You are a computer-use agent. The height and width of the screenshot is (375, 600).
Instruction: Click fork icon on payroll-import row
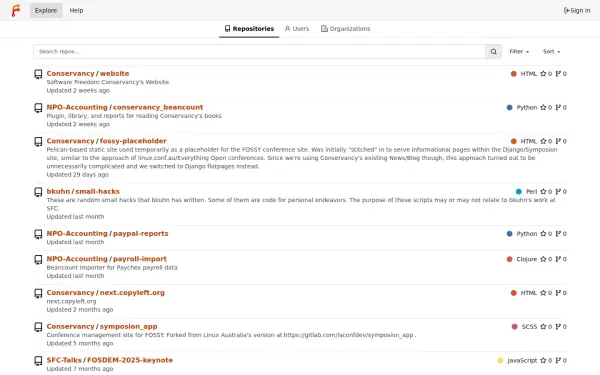[558, 259]
